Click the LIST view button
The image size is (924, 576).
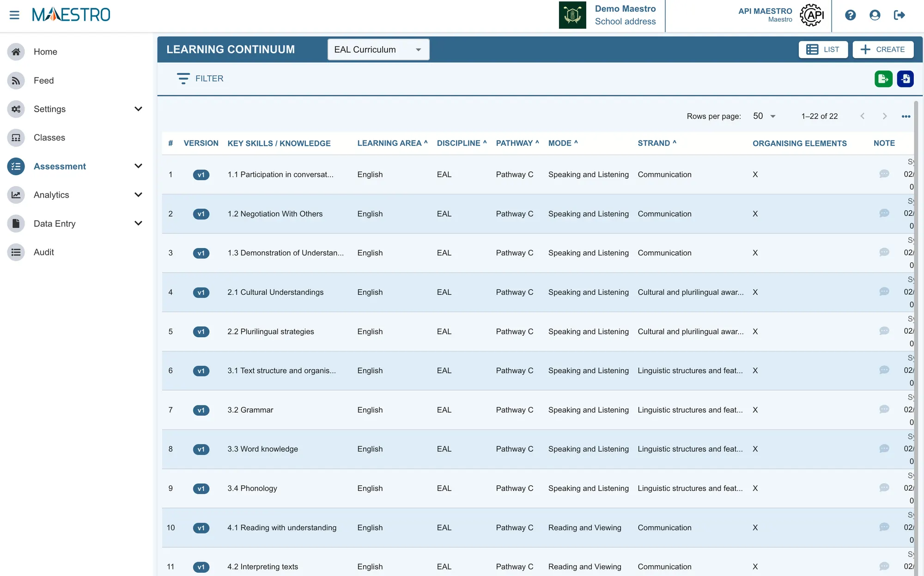[823, 49]
